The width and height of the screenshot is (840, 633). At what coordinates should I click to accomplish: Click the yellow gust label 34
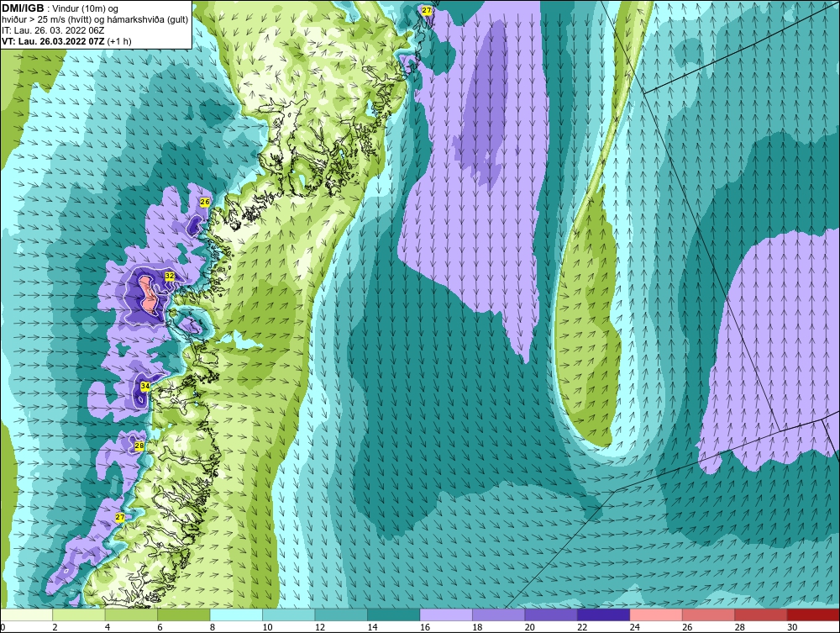(145, 386)
